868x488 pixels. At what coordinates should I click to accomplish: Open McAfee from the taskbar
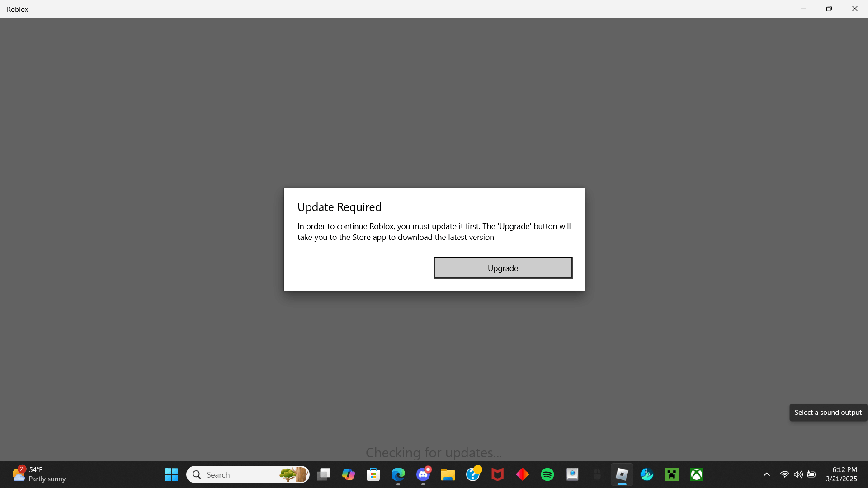[498, 474]
